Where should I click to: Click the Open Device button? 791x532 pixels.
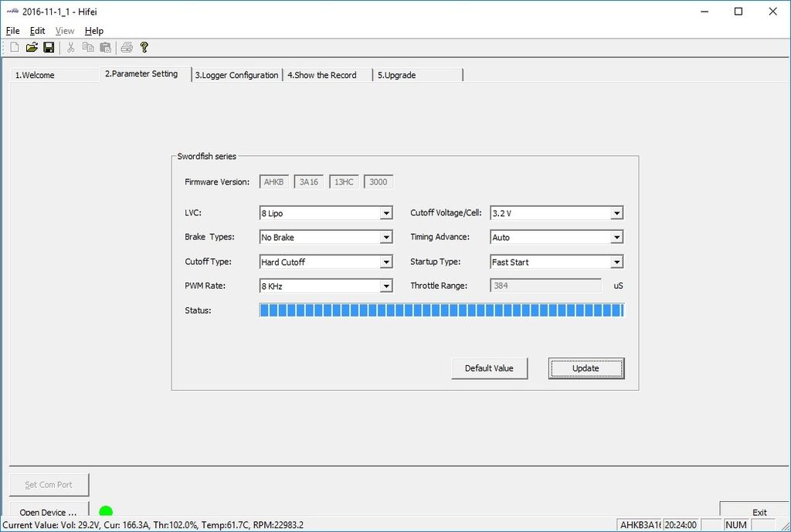pyautogui.click(x=49, y=510)
